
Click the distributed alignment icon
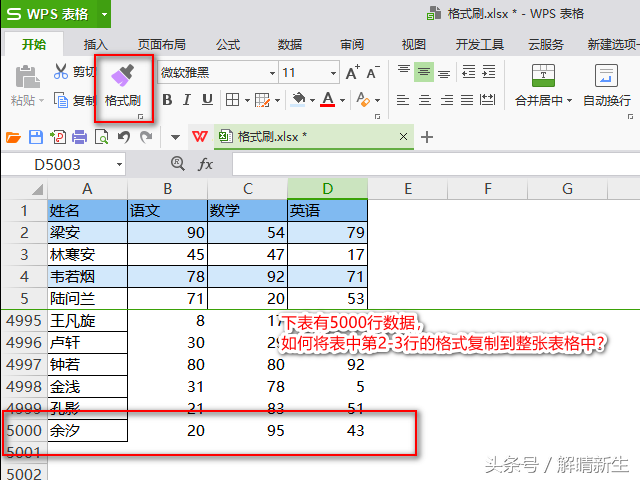coord(487,100)
